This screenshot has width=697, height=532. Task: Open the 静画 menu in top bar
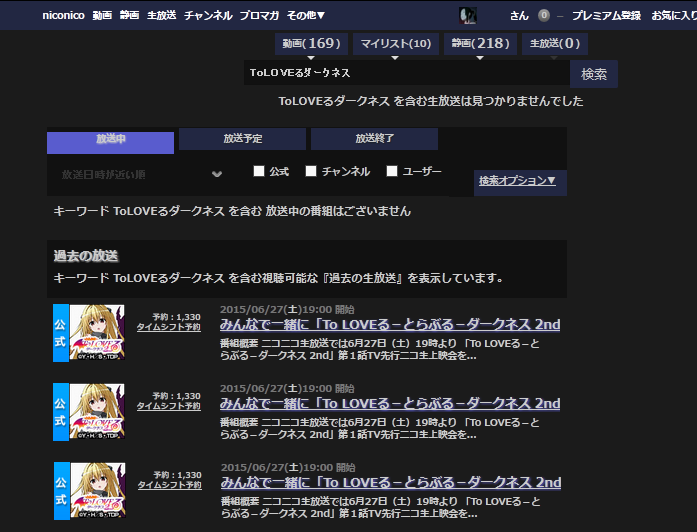(129, 15)
